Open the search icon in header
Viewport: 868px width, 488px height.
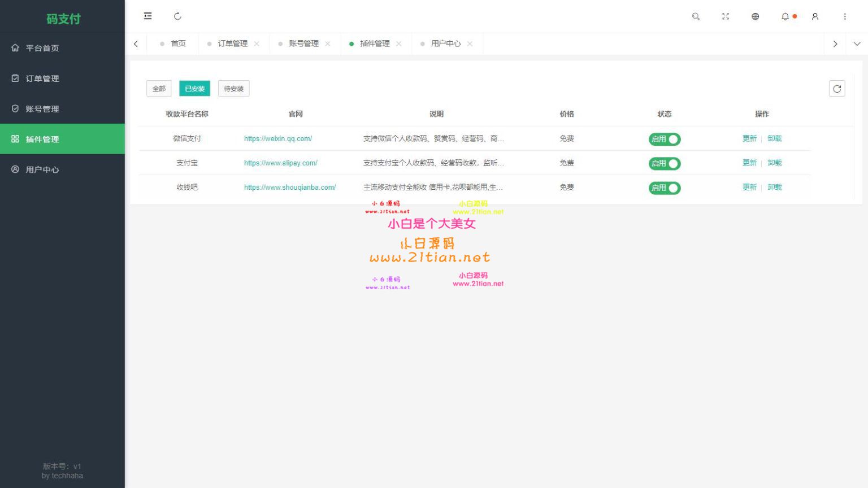pos(696,16)
